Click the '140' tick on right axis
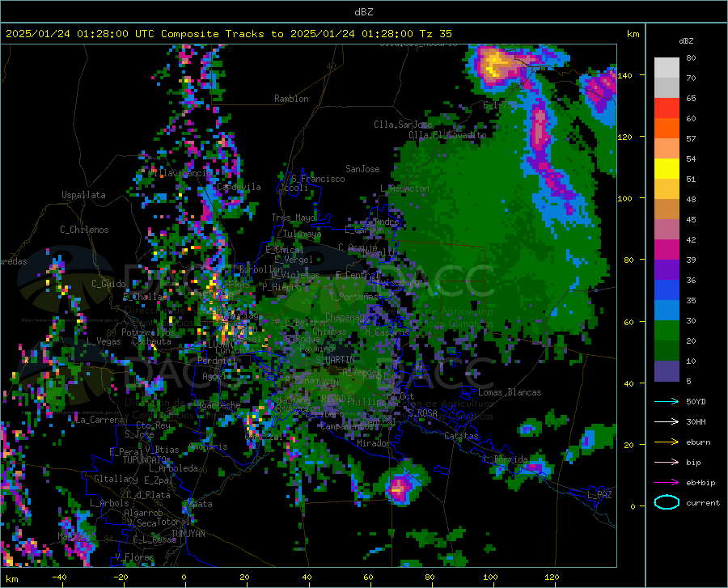728x588 pixels. tap(624, 75)
